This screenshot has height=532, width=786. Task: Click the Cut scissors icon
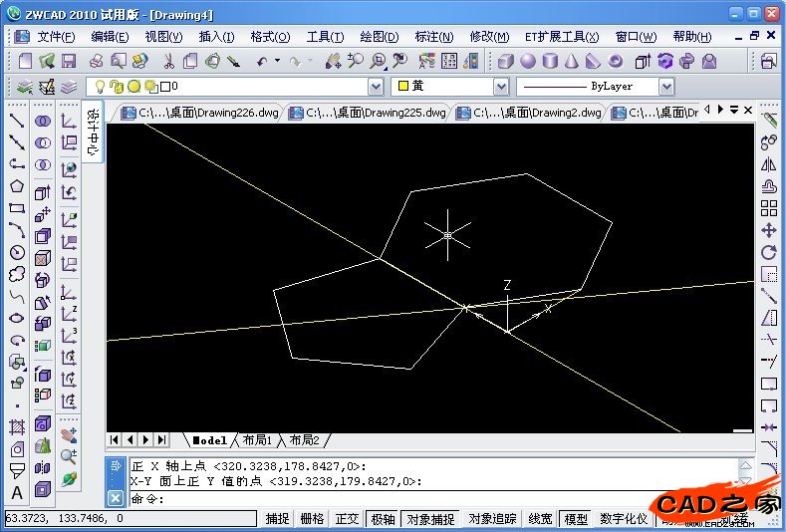pos(169,61)
